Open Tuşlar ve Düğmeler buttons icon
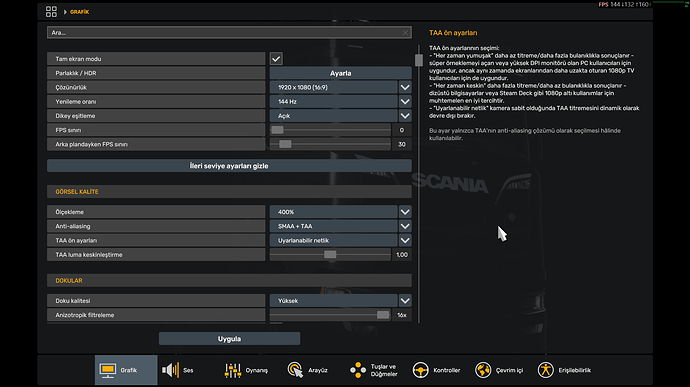The width and height of the screenshot is (690, 387). [x=358, y=370]
